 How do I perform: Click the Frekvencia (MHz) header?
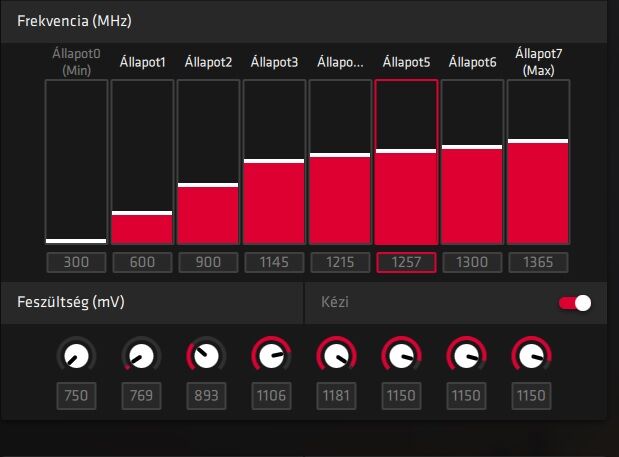tap(74, 21)
